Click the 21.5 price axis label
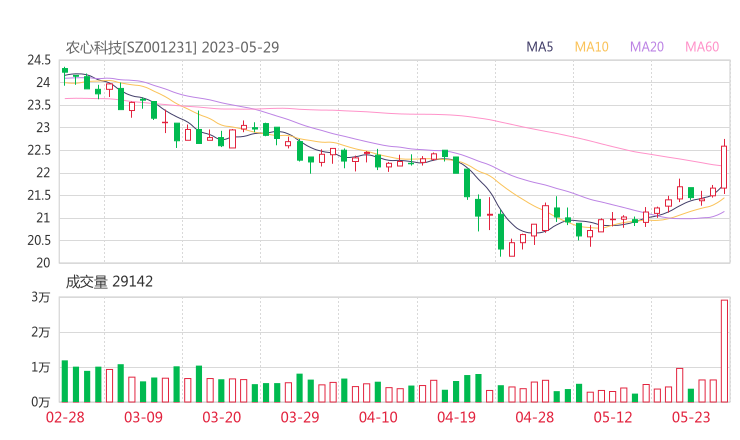 tap(39, 195)
